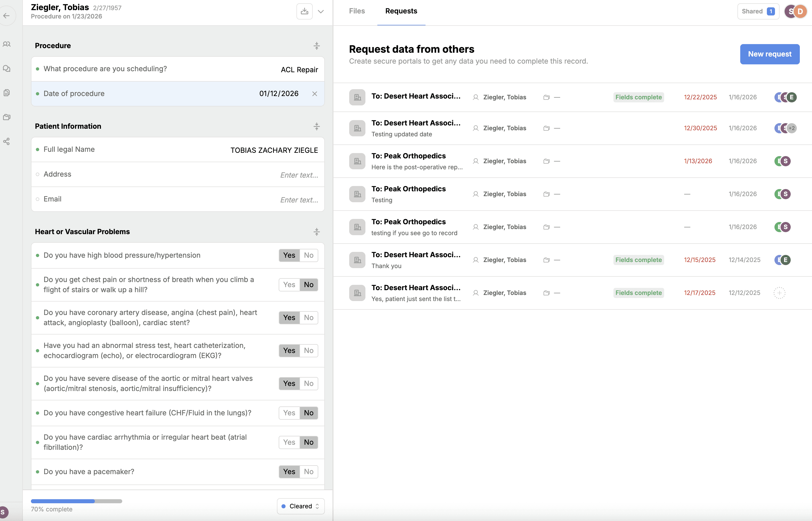Viewport: 812px width, 521px height.
Task: Click the download record icon
Action: point(304,11)
